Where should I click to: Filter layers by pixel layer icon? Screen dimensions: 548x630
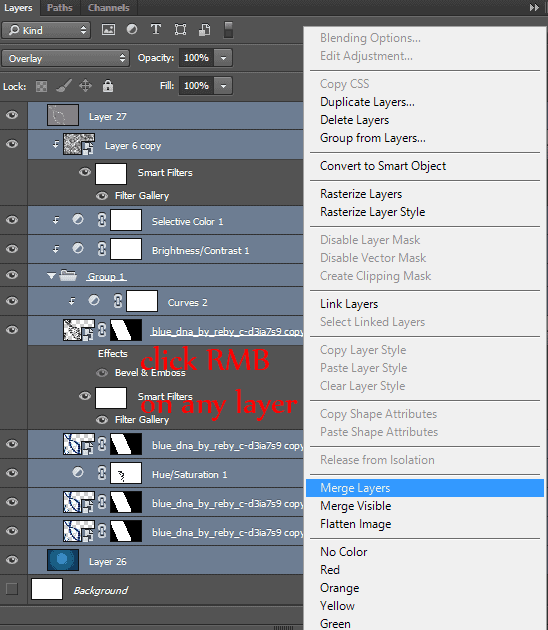click(108, 30)
